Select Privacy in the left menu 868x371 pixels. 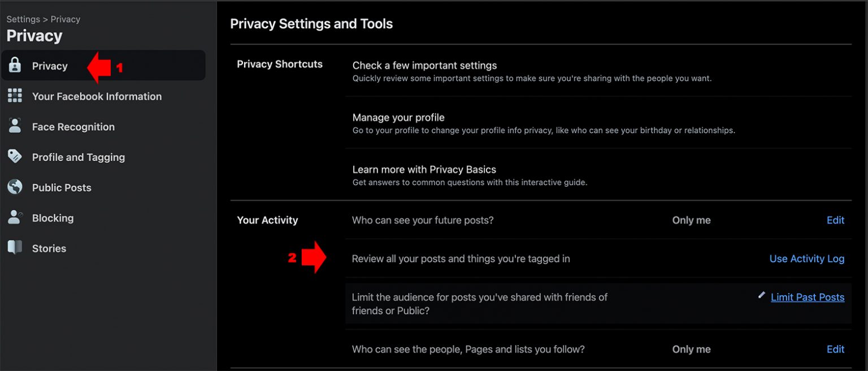(50, 65)
